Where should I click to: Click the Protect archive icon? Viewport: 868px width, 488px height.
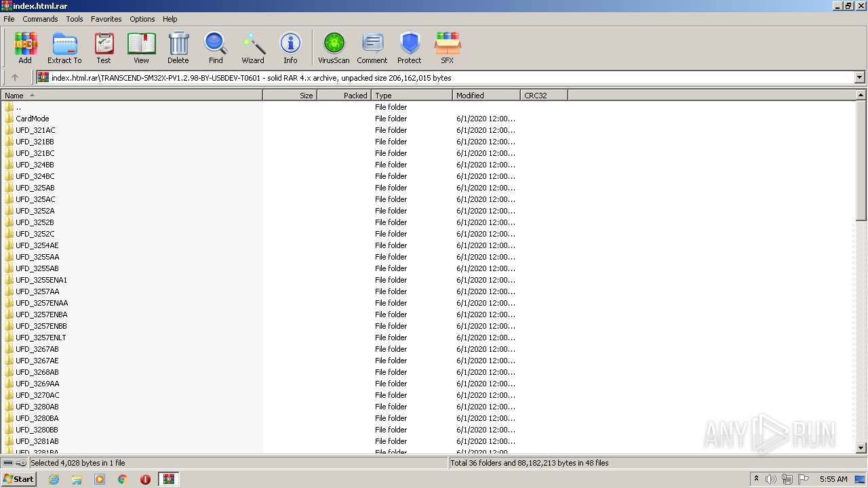[410, 48]
